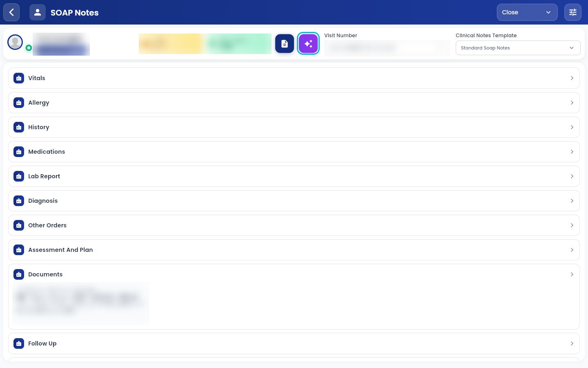Collapse the Documents section chevron
Image resolution: width=588 pixels, height=368 pixels.
572,274
